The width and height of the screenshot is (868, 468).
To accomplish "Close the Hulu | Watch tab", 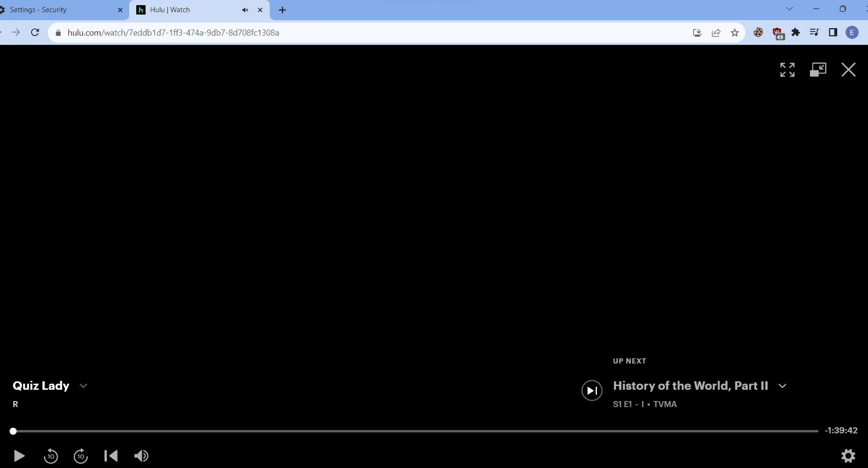I will [260, 10].
